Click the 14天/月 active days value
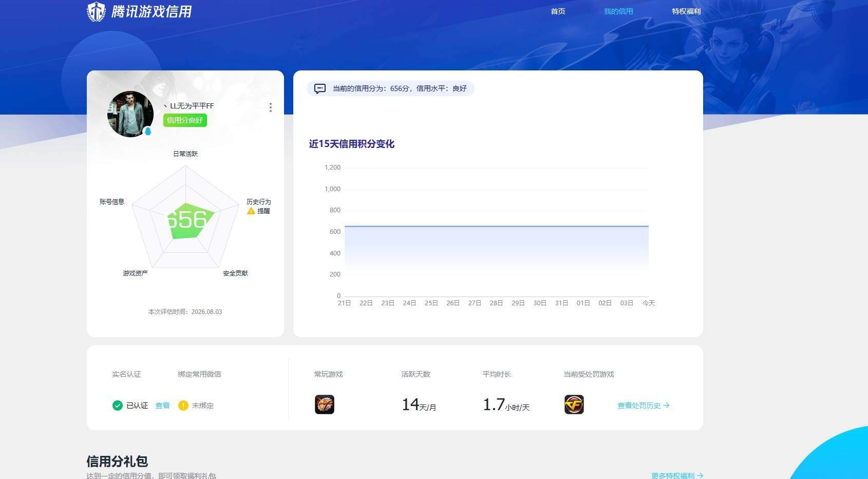868x479 pixels. click(x=419, y=405)
